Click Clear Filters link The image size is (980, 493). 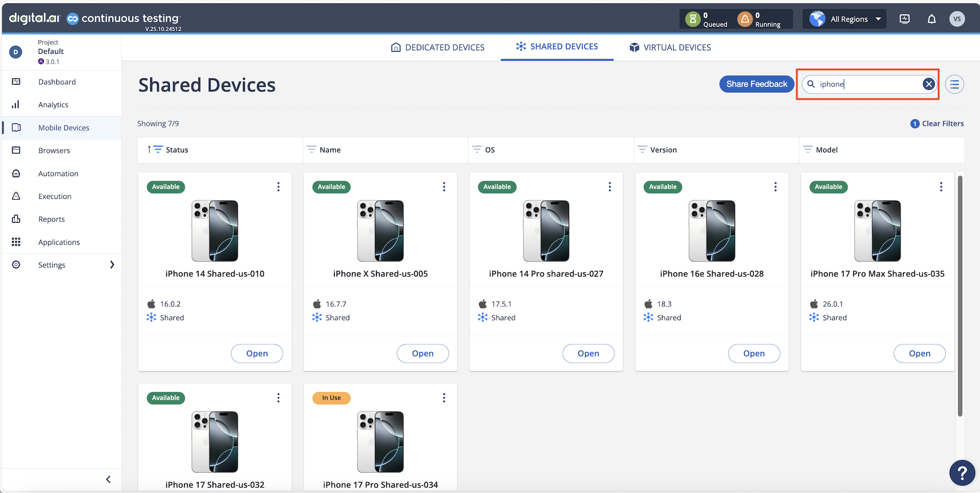tap(942, 124)
